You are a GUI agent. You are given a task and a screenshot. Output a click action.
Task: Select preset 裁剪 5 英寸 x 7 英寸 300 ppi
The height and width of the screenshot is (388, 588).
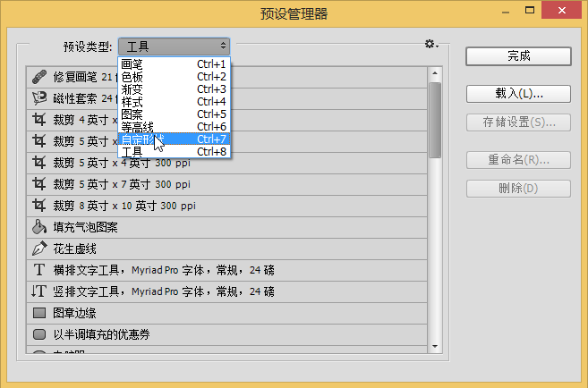[226, 184]
